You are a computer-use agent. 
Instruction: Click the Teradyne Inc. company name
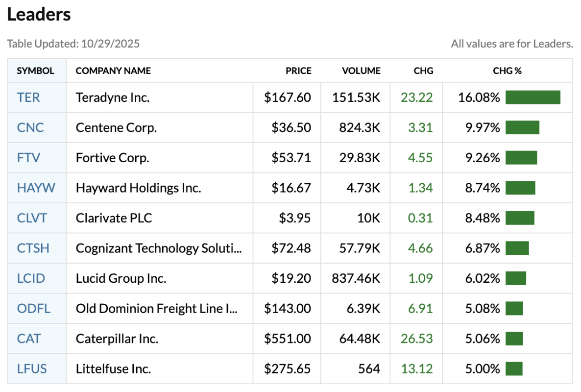click(x=113, y=98)
